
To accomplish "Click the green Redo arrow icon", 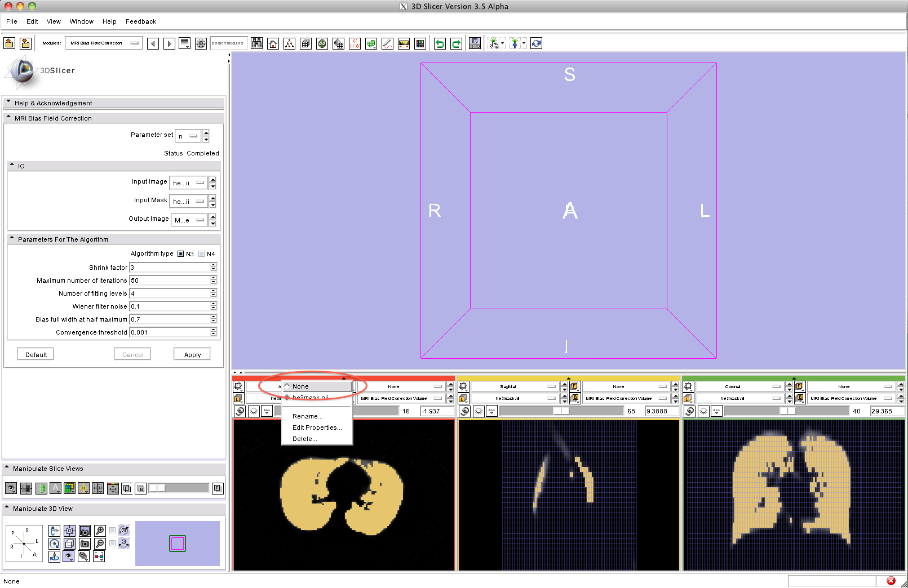I will tap(456, 43).
